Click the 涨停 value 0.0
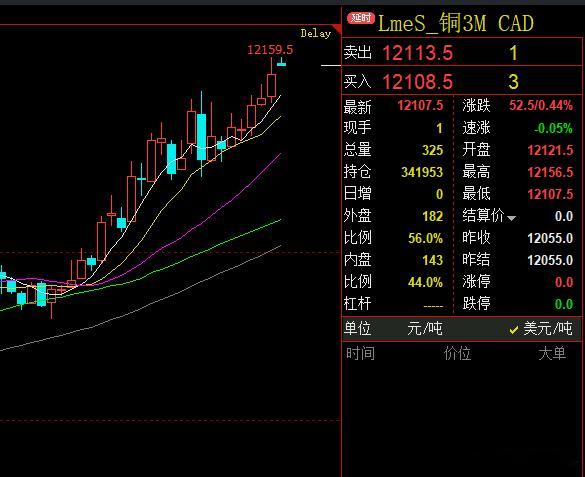The image size is (585, 477). click(x=564, y=282)
